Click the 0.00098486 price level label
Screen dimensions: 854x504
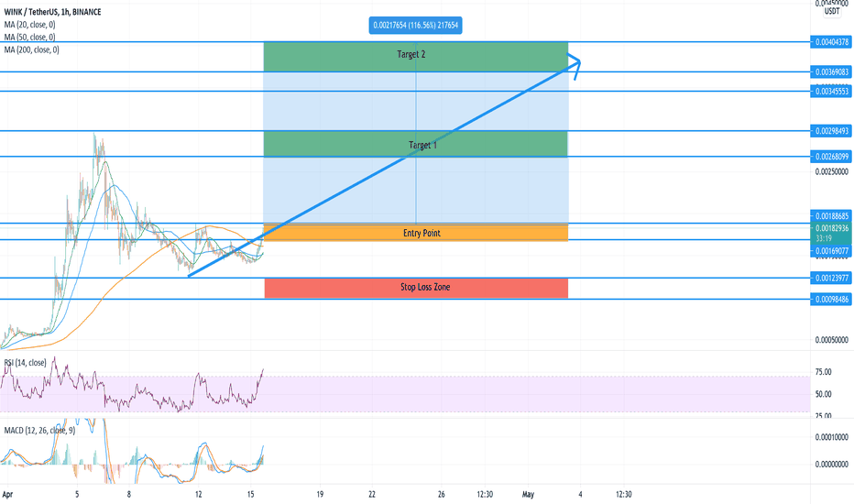pyautogui.click(x=831, y=299)
